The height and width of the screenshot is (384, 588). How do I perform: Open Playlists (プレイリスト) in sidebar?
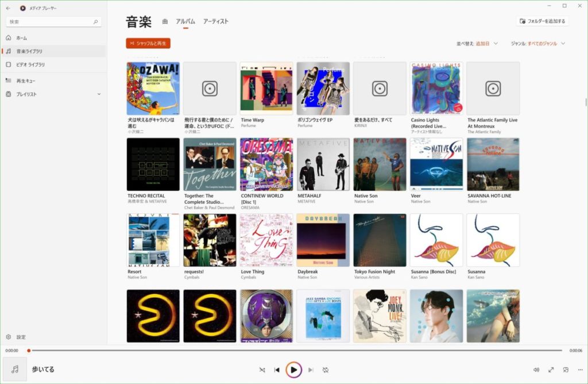point(53,94)
